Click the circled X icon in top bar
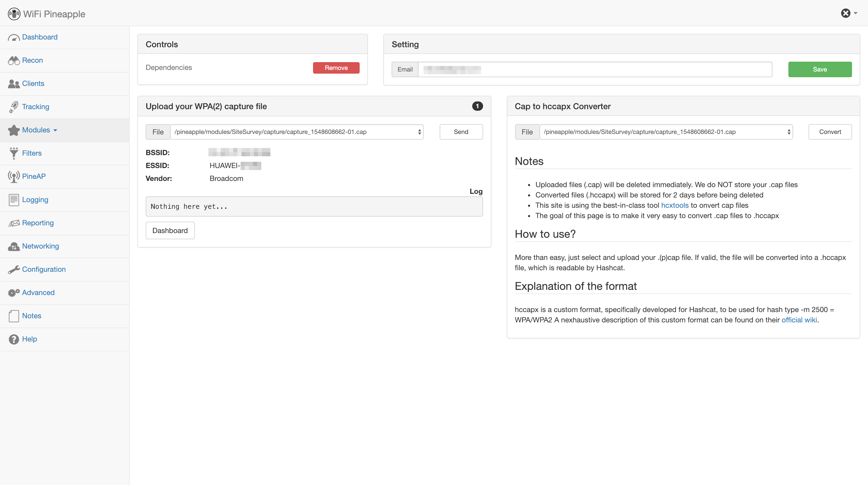The width and height of the screenshot is (868, 485). 846,13
